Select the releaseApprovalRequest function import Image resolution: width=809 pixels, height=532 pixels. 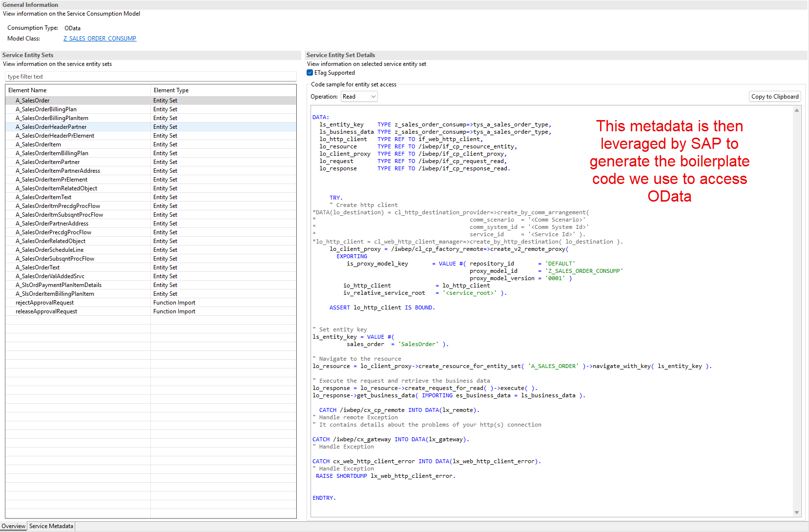tap(46, 311)
